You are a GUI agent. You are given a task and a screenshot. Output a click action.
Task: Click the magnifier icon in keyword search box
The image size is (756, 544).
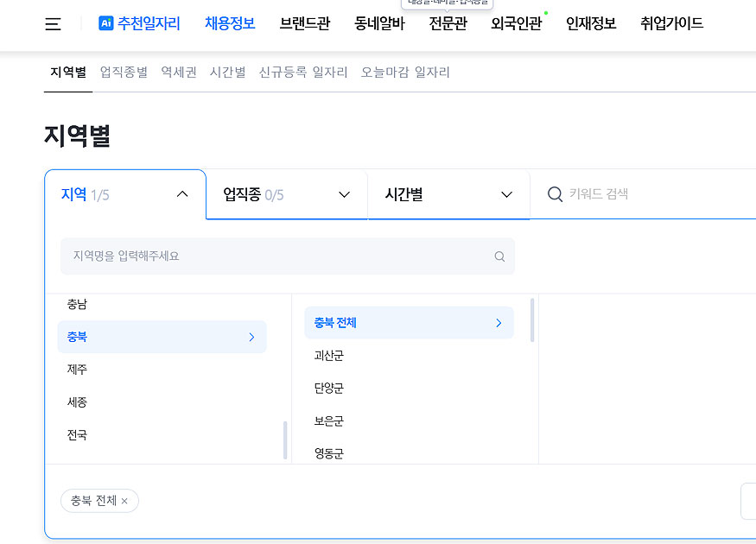coord(555,194)
